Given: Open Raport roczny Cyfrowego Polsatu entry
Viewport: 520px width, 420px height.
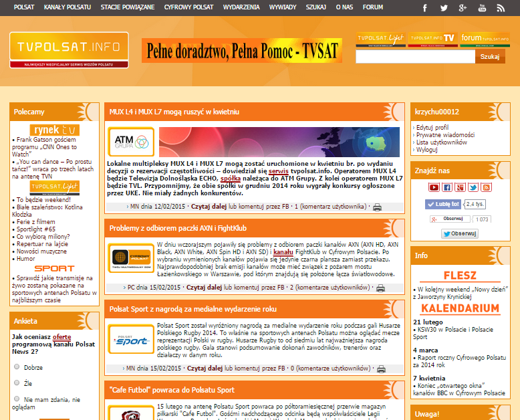Looking at the screenshot, I should click(x=460, y=361).
